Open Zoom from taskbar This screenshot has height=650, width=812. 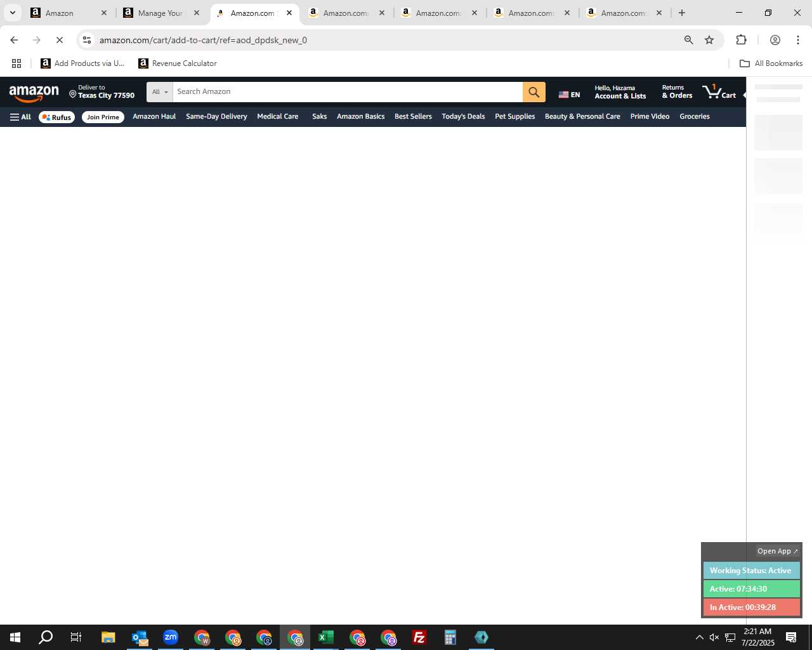(170, 637)
